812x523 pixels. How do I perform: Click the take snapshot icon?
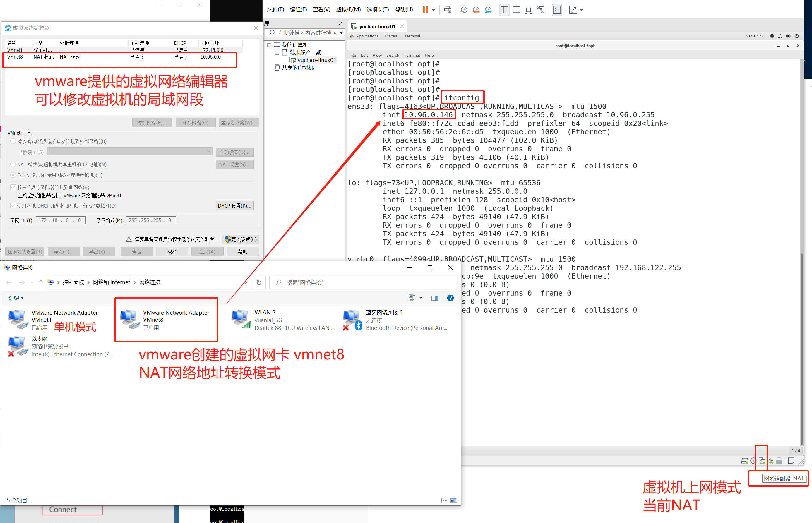pos(464,10)
